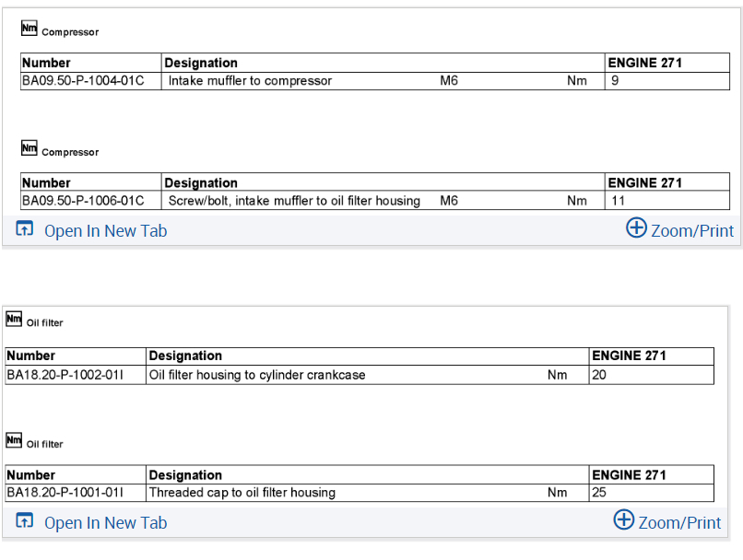Click the Nm icon above the first Compressor table
Image resolution: width=743 pixels, height=560 pixels.
(x=29, y=29)
